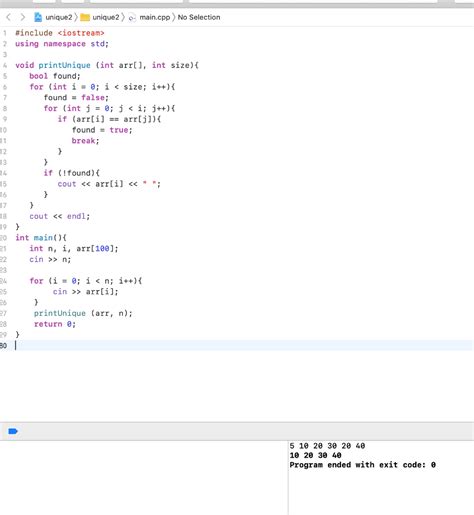Screen dimensions: 474x515
Task: Click 'printUnique' in the function definition
Action: pos(64,65)
